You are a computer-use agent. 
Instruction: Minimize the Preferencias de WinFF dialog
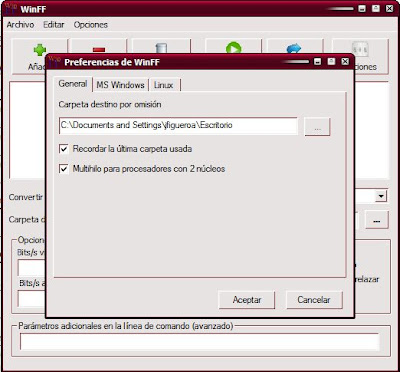(x=317, y=61)
